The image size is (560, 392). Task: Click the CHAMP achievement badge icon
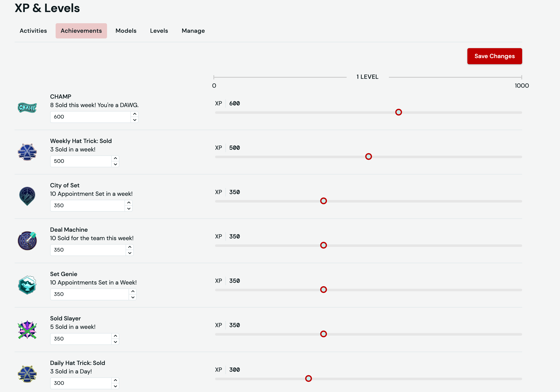(27, 108)
